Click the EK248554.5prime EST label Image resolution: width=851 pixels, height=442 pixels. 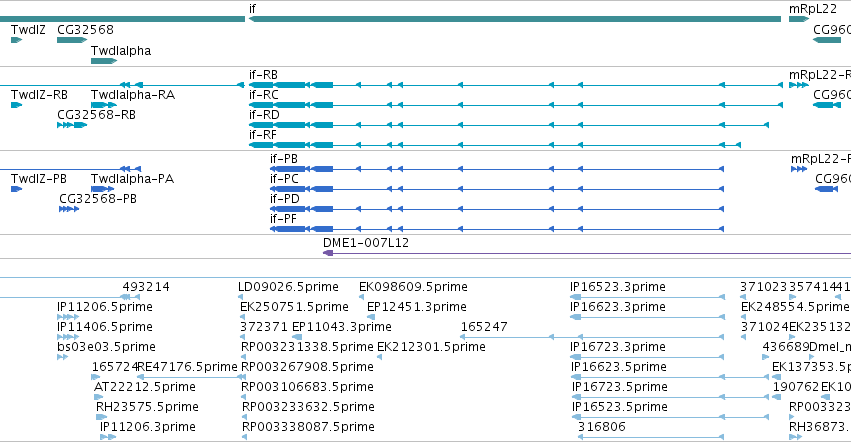pyautogui.click(x=795, y=307)
